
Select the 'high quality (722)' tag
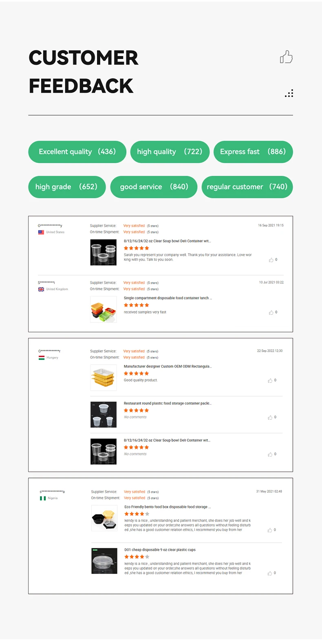[170, 152]
